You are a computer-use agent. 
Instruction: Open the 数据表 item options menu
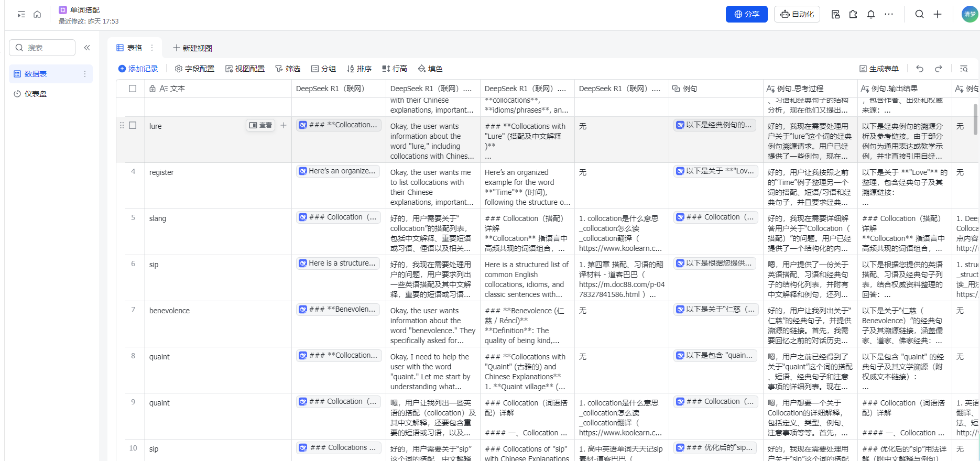84,74
